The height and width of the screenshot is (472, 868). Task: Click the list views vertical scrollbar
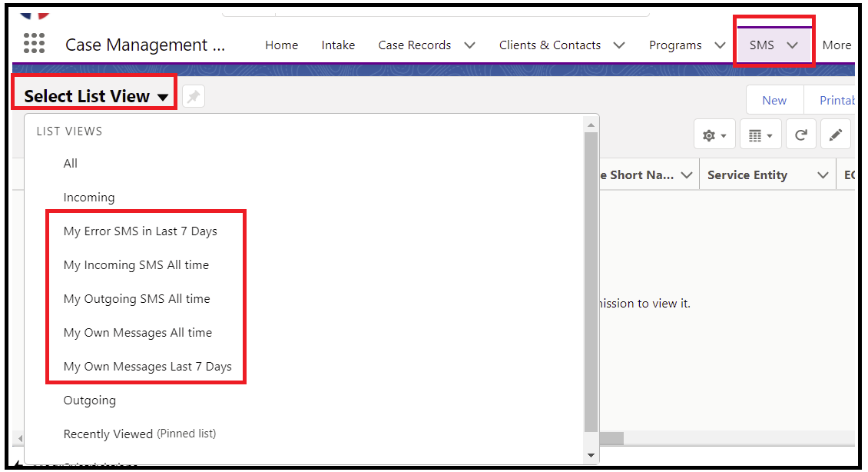[591, 281]
